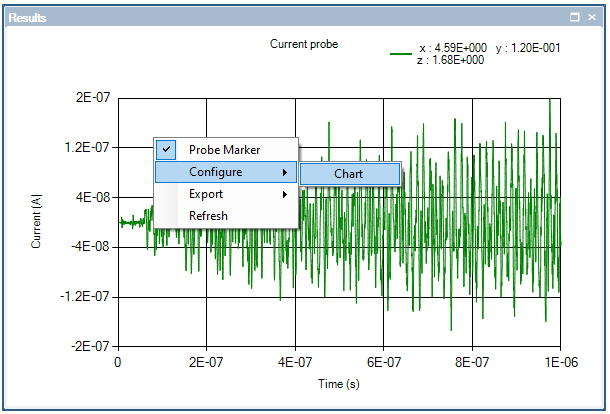Close the Results panel
This screenshot has width=610, height=414.
click(x=592, y=17)
